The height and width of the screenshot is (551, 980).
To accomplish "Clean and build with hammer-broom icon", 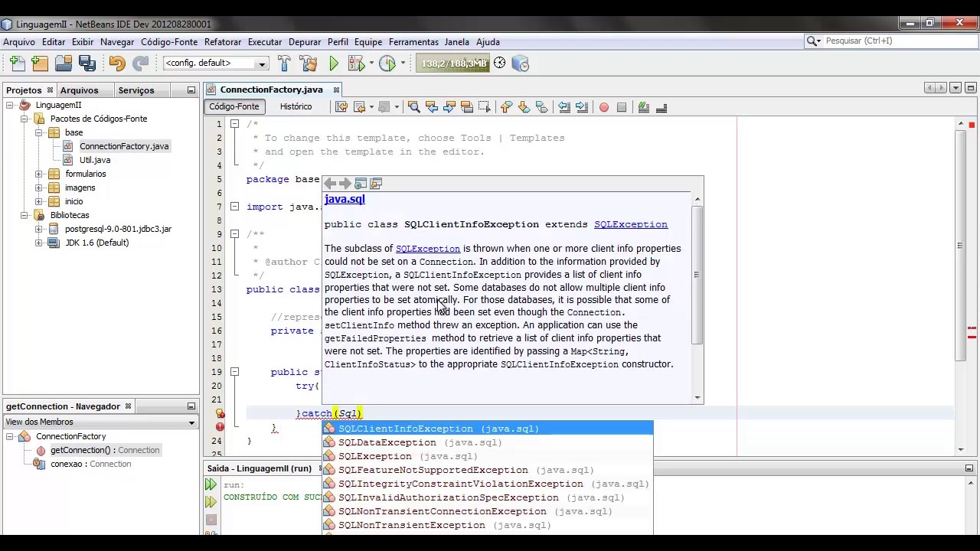I will point(309,64).
